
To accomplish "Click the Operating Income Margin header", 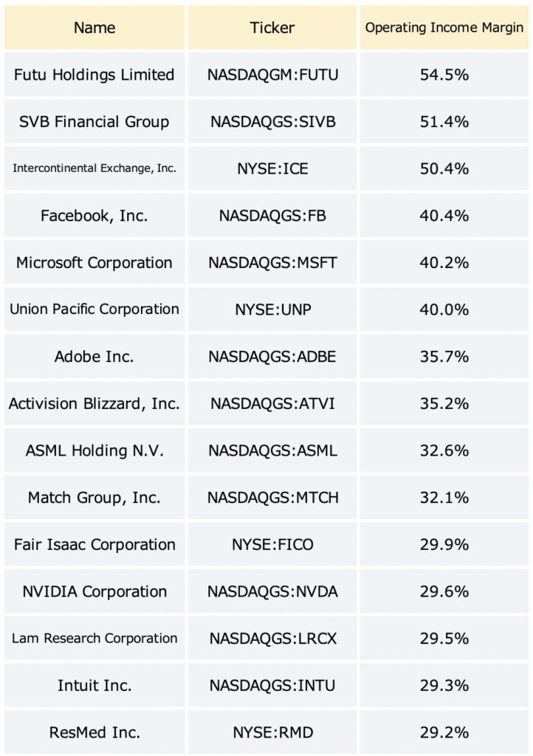I will pyautogui.click(x=444, y=27).
